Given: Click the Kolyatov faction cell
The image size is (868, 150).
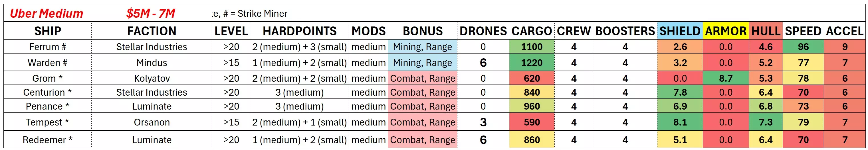Looking at the screenshot, I should click(x=152, y=78).
